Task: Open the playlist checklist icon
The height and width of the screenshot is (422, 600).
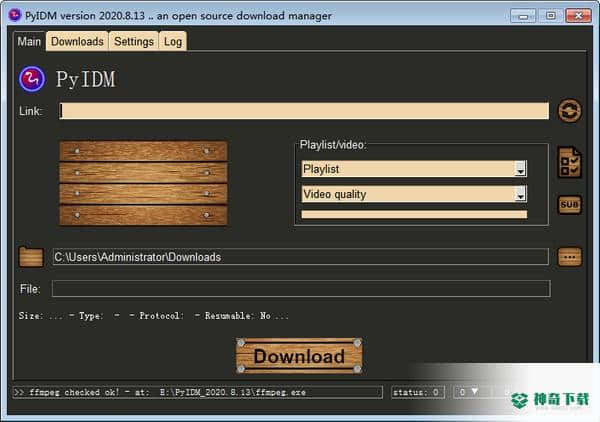Action: click(x=569, y=162)
